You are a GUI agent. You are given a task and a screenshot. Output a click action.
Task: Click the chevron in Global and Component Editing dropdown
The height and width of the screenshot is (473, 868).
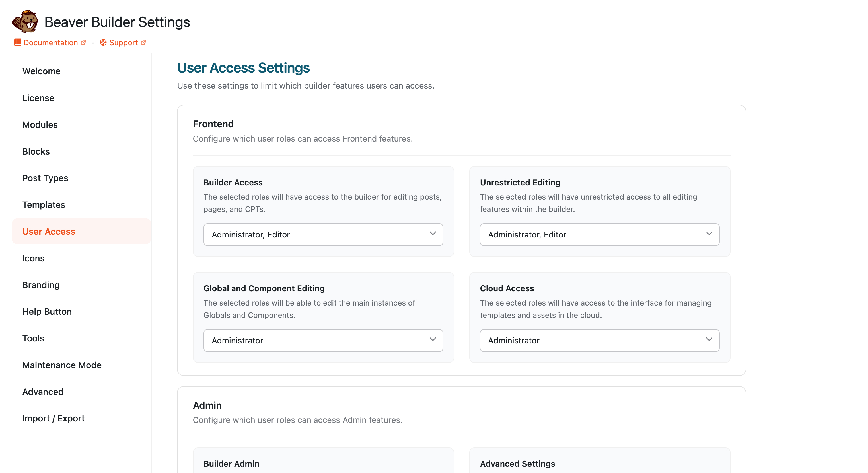point(433,339)
